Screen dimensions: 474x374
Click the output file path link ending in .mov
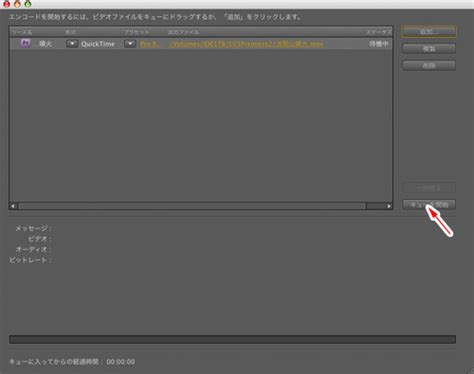246,44
